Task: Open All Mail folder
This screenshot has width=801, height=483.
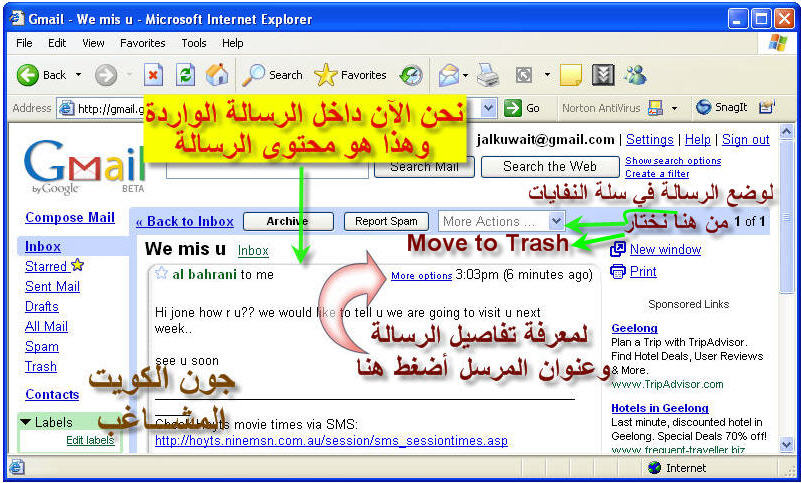Action: point(46,326)
